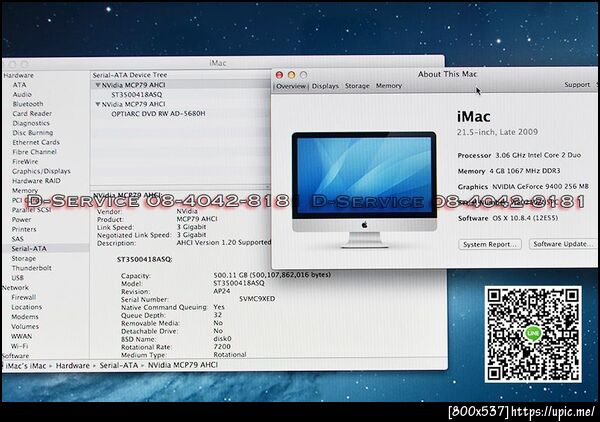
Task: Click NVidia MCP79 AHCI in the path bar
Action: [183, 365]
